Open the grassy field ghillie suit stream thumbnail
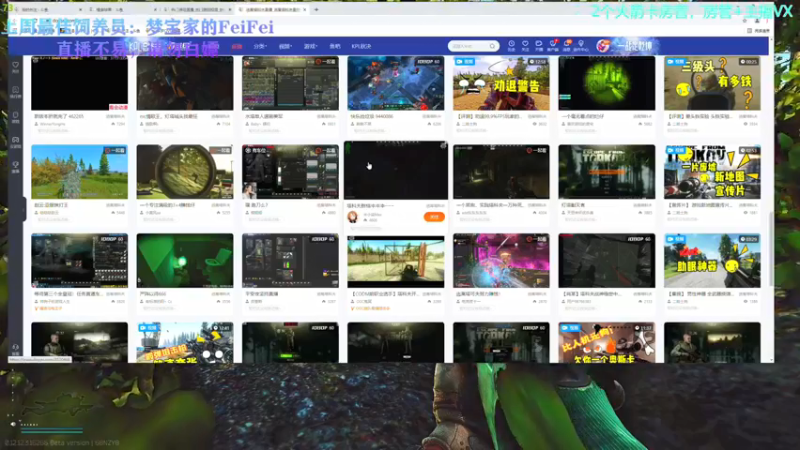 coord(80,172)
